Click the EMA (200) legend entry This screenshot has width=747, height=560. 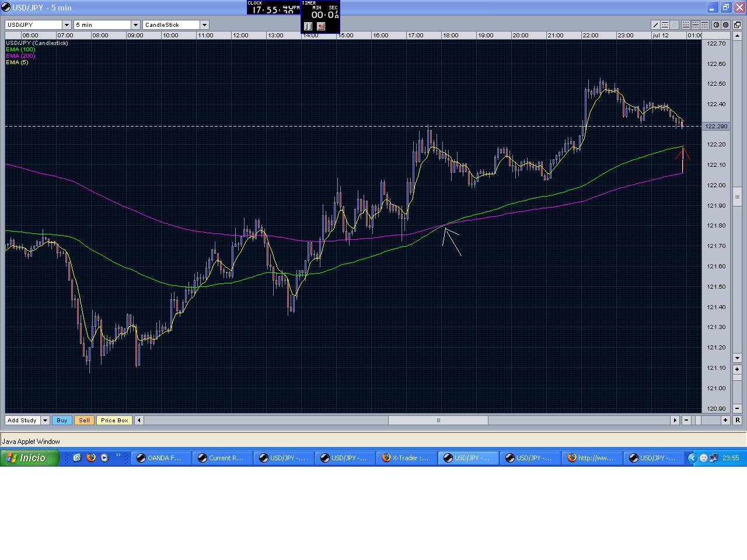pos(20,56)
